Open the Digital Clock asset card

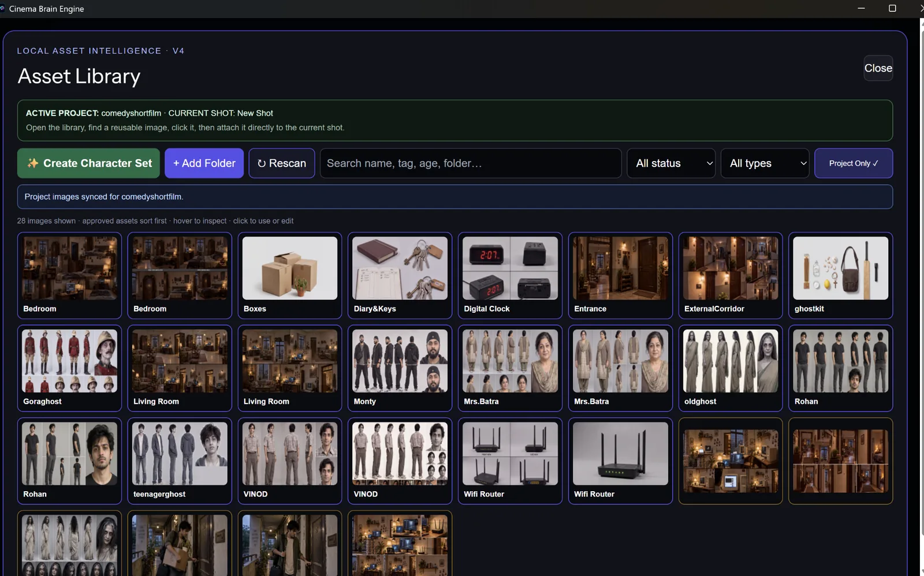point(510,275)
